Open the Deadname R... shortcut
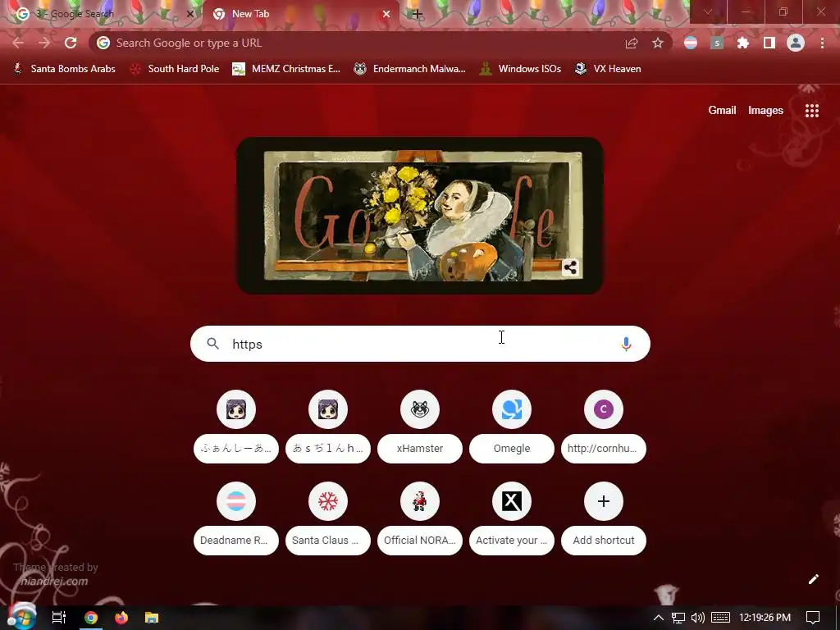This screenshot has height=630, width=840. click(236, 518)
